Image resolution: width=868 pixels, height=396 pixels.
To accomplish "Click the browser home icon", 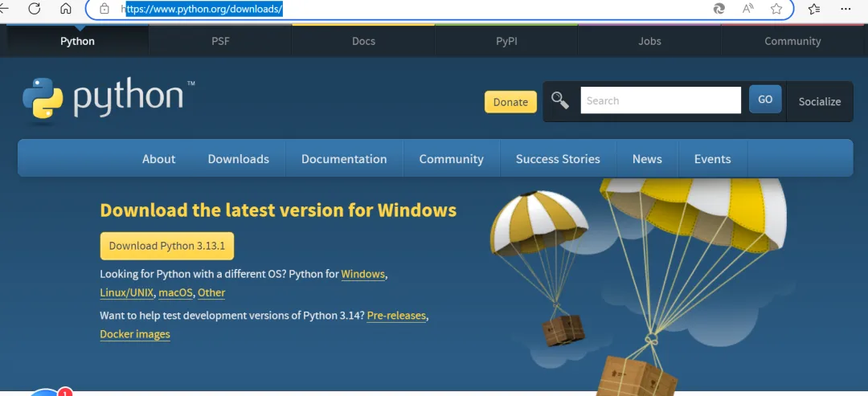I will point(66,8).
